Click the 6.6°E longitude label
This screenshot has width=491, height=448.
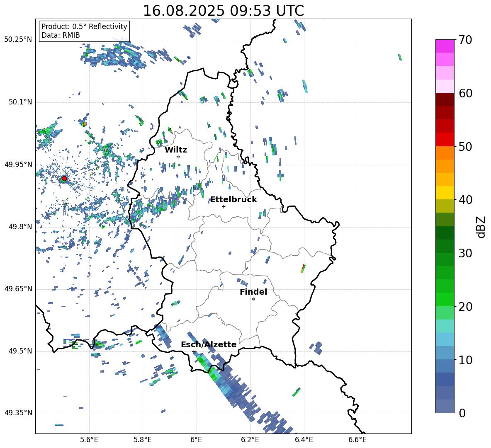(x=357, y=440)
